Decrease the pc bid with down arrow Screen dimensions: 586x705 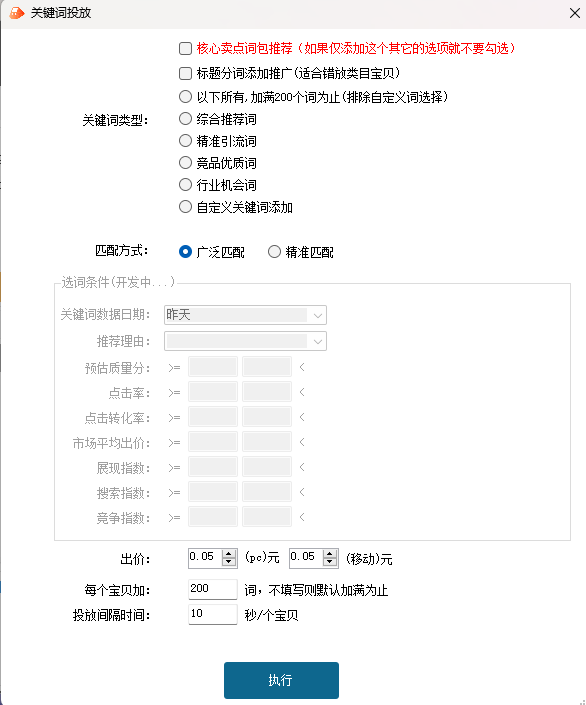tap(229, 562)
